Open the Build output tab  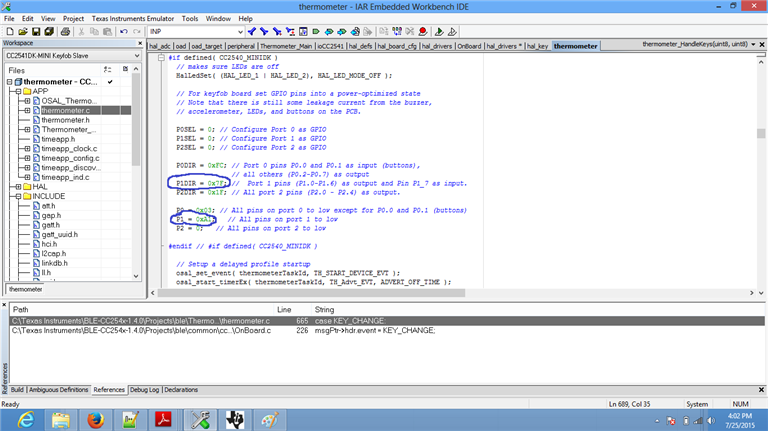[17, 390]
